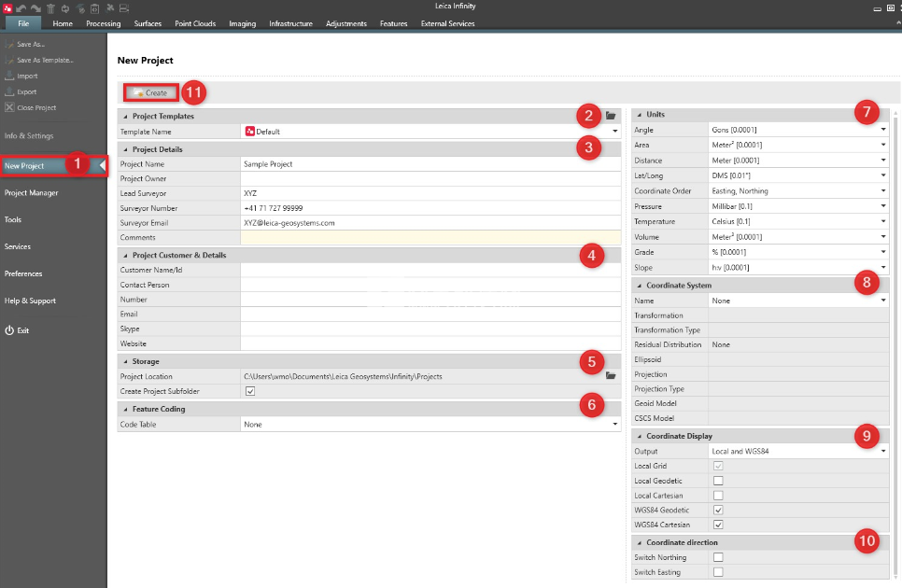Click the clipboard icon in top toolbar
Image resolution: width=902 pixels, height=588 pixels.
click(x=95, y=8)
